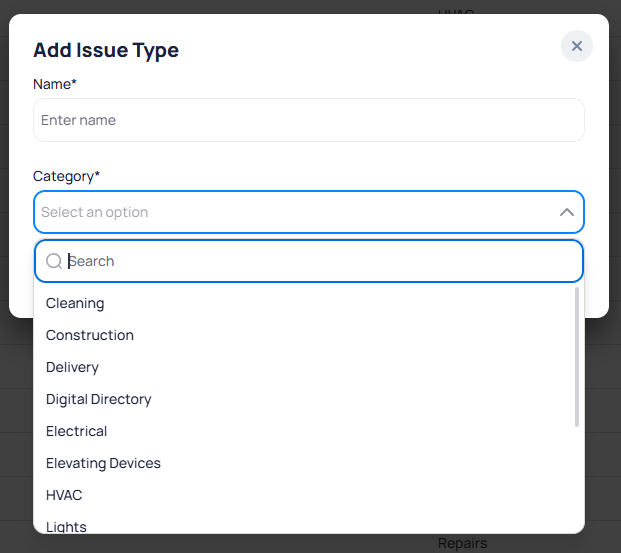The height and width of the screenshot is (553, 621).
Task: Choose Elevating Devices option
Action: click(103, 463)
